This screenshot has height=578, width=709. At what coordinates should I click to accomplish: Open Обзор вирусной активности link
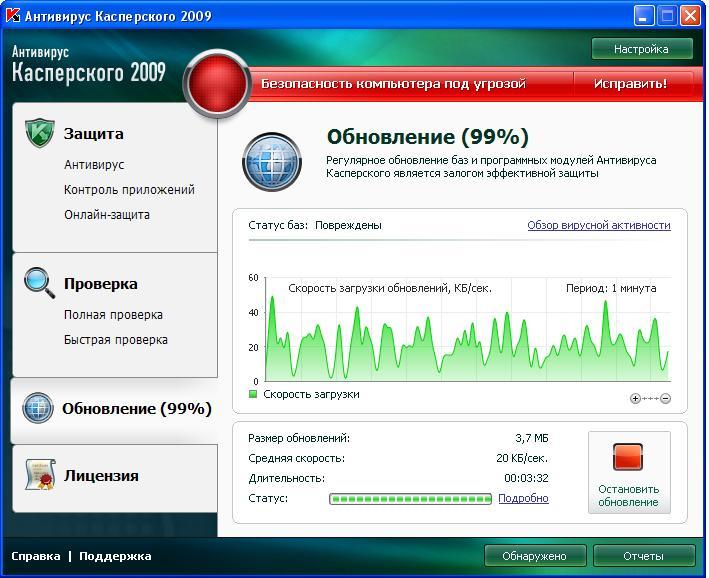(x=599, y=225)
